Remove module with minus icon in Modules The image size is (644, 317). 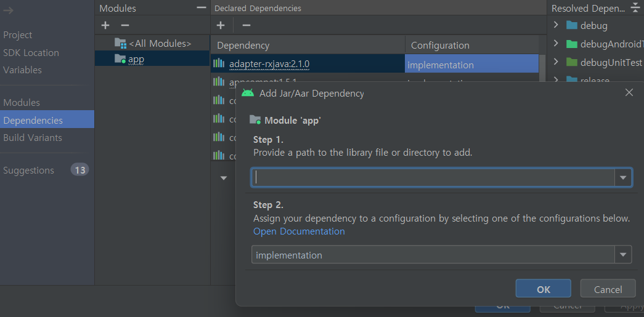tap(125, 25)
